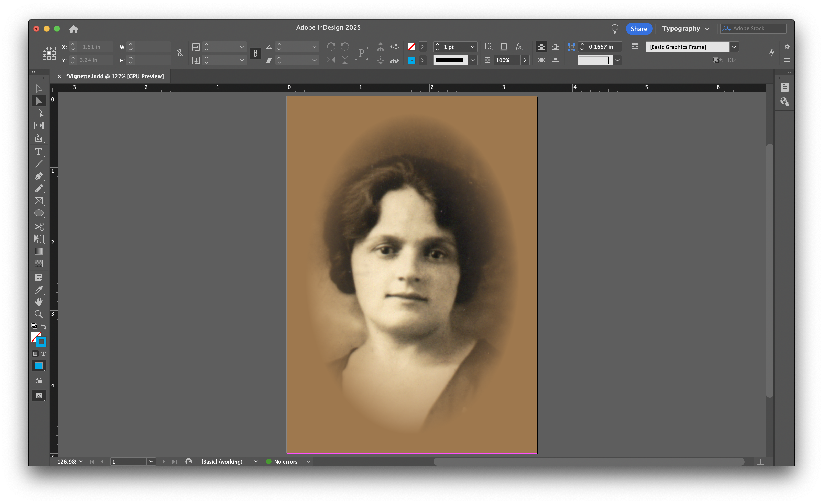This screenshot has height=504, width=823.
Task: Select the Hand tool
Action: (x=39, y=302)
